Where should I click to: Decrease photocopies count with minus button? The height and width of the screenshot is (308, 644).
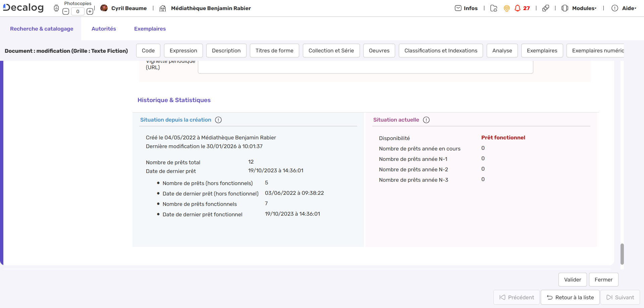pos(66,11)
